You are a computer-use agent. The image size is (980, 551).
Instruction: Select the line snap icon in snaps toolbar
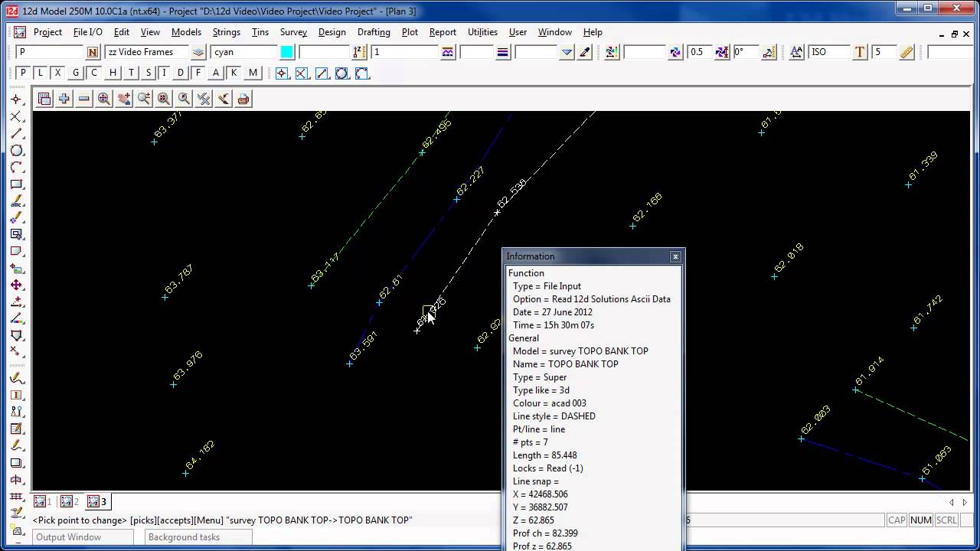(322, 73)
